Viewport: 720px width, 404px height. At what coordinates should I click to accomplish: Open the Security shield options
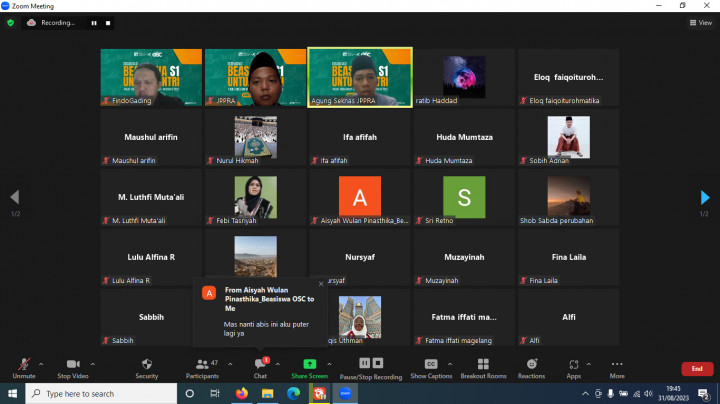click(147, 367)
